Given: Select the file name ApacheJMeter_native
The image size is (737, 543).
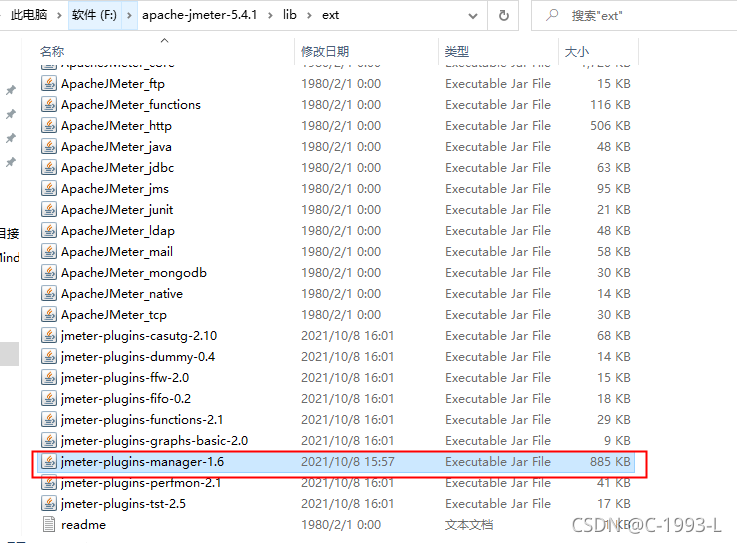Looking at the screenshot, I should (x=122, y=293).
